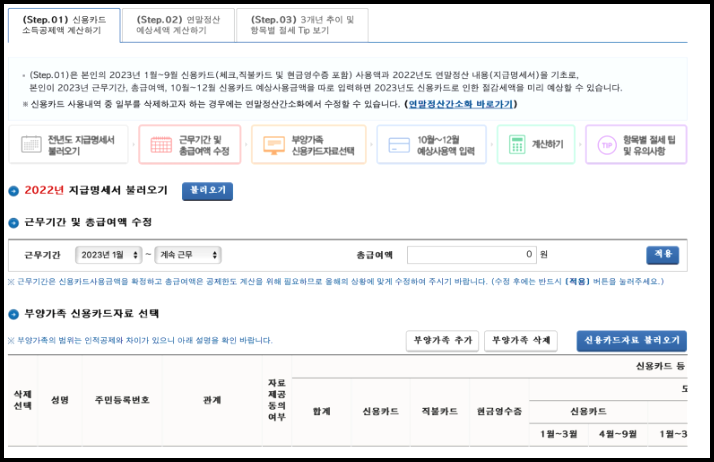Image resolution: width=714 pixels, height=462 pixels.
Task: Click the 부양가족 삭제 button
Action: pyautogui.click(x=521, y=340)
